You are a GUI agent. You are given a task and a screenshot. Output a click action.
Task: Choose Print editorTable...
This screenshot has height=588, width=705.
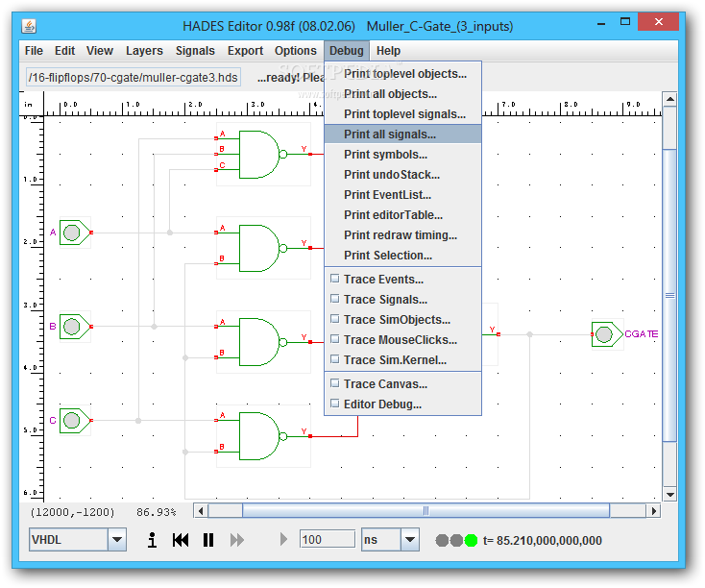click(x=402, y=215)
